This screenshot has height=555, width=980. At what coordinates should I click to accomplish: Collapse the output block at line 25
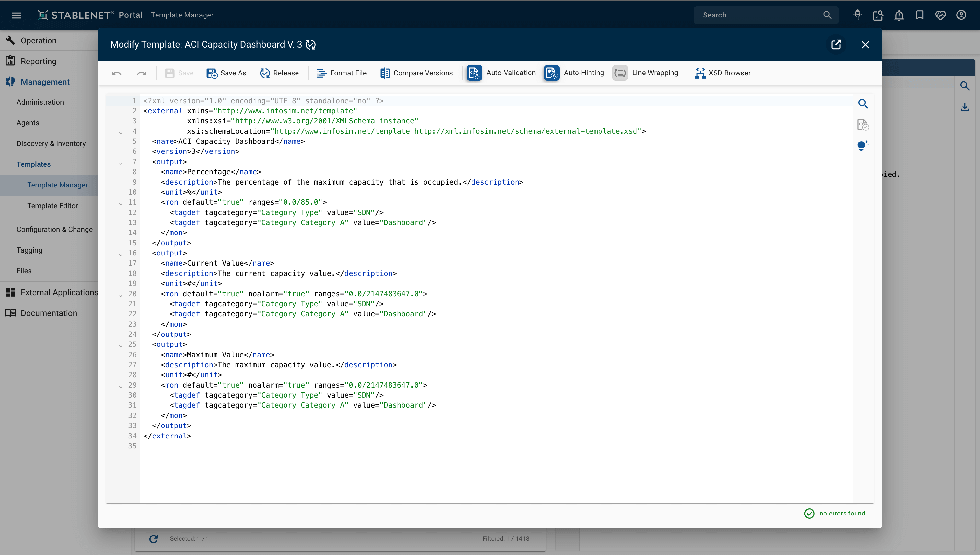(x=121, y=346)
